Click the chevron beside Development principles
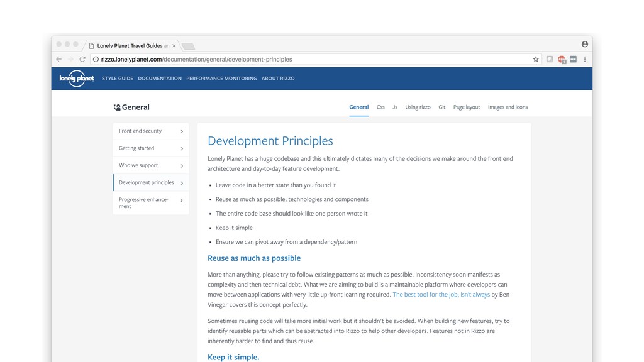 point(182,183)
